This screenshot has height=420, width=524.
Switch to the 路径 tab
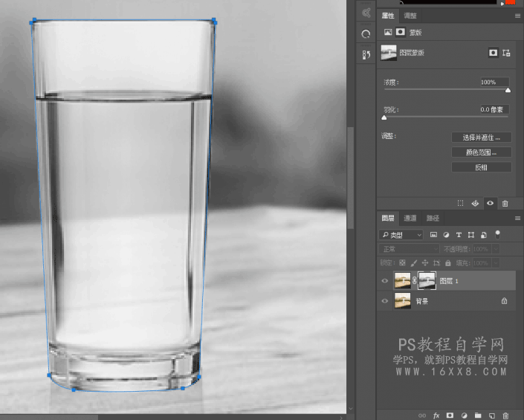point(433,219)
